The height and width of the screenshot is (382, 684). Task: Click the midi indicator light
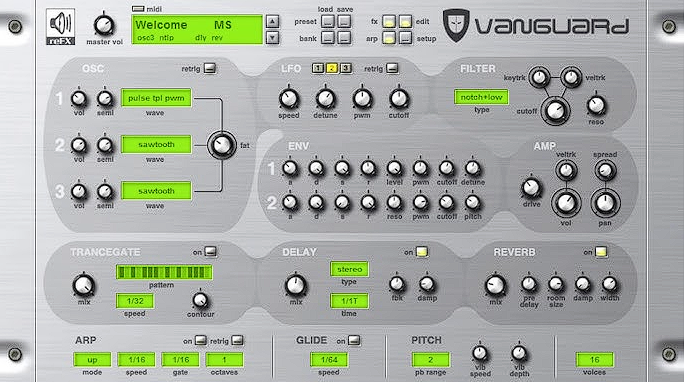[x=138, y=9]
